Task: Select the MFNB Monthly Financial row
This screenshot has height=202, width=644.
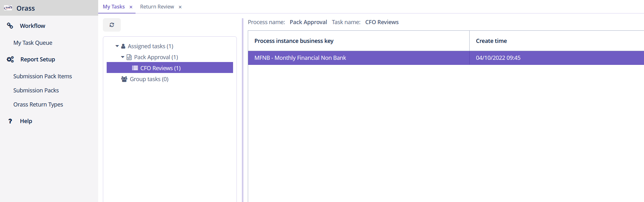Action: [x=300, y=58]
